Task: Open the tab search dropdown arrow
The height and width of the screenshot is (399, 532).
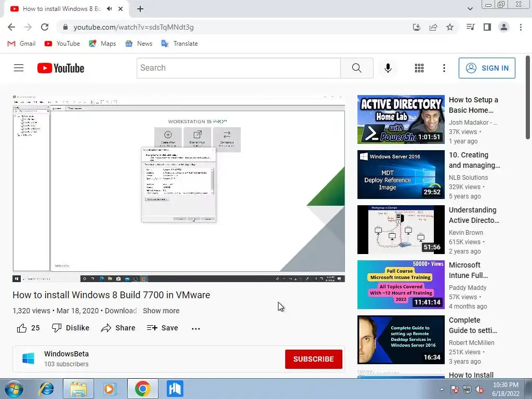Action: [470, 9]
